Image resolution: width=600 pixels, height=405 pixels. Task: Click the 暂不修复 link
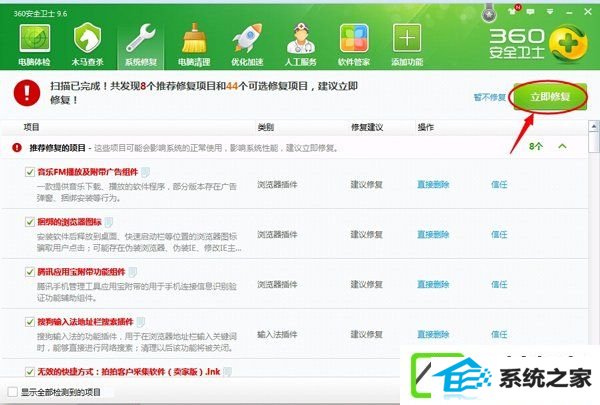[489, 97]
